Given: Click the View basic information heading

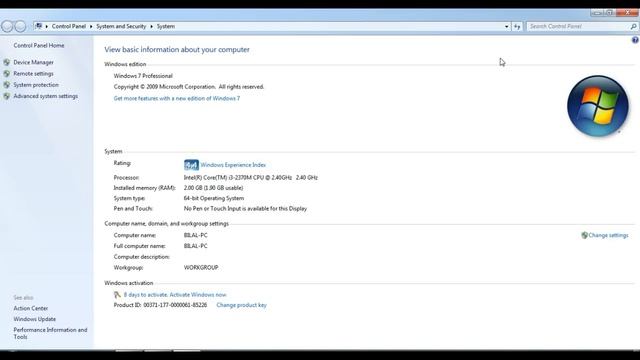Looking at the screenshot, I should click(x=177, y=49).
